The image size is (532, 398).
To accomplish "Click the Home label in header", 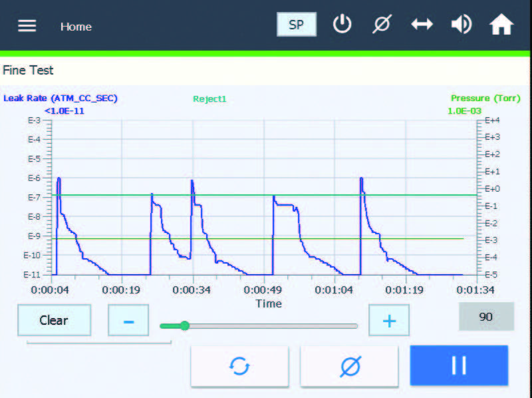I will (76, 27).
